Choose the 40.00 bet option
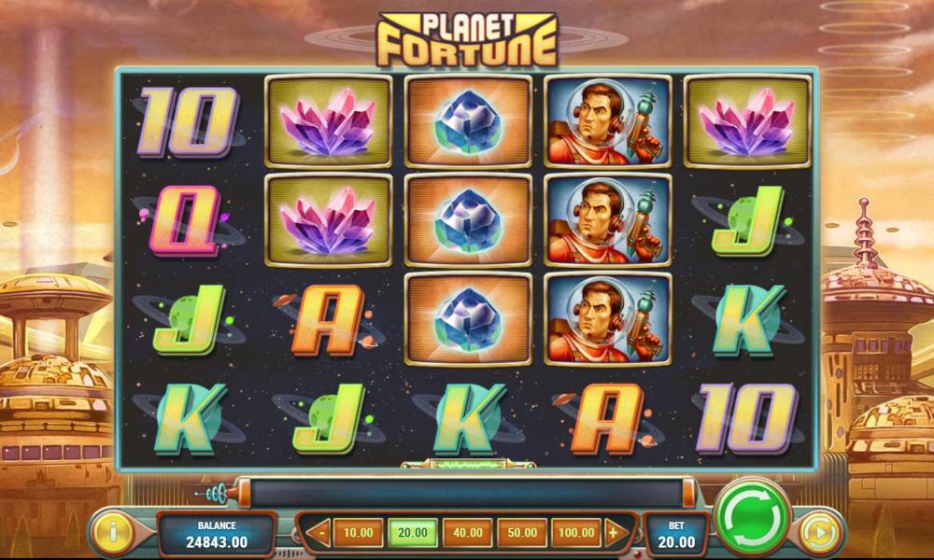The height and width of the screenshot is (560, 934). point(468,533)
